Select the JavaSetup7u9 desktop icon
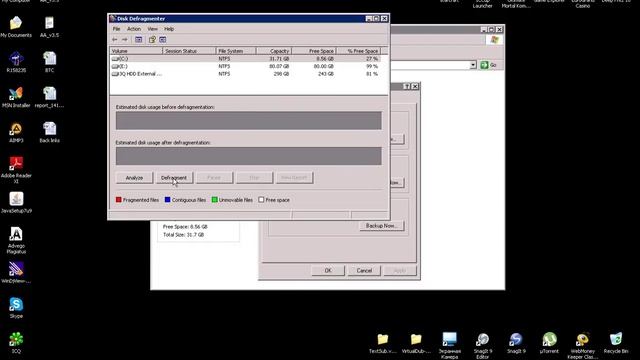This screenshot has width=640, height=360. coord(16,202)
